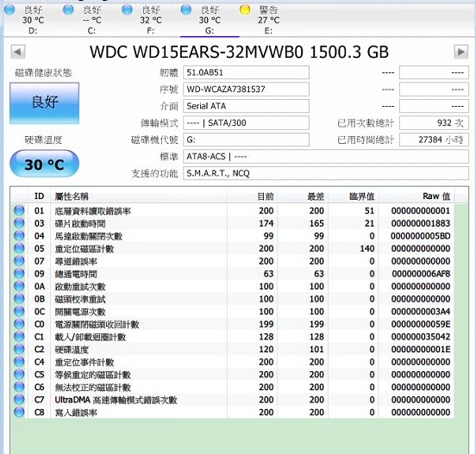The image size is (476, 454).
Task: Select drive E: warning tab 27 °C
Action: [268, 20]
